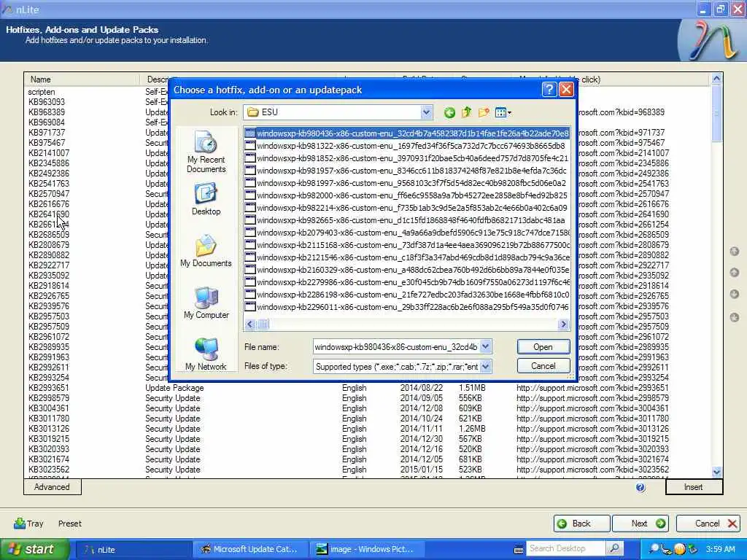This screenshot has height=560, width=747.
Task: Click the File name input field
Action: click(396, 346)
